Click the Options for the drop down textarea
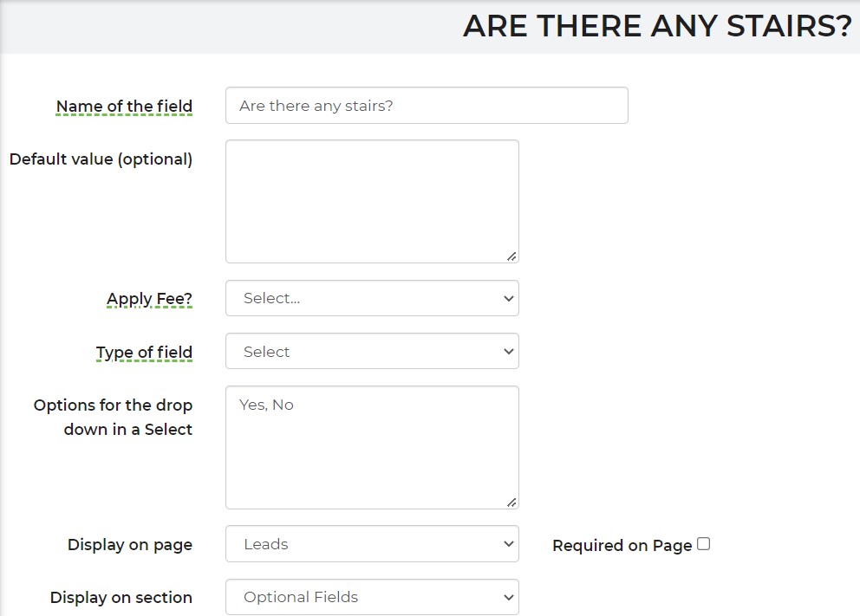 click(372, 447)
